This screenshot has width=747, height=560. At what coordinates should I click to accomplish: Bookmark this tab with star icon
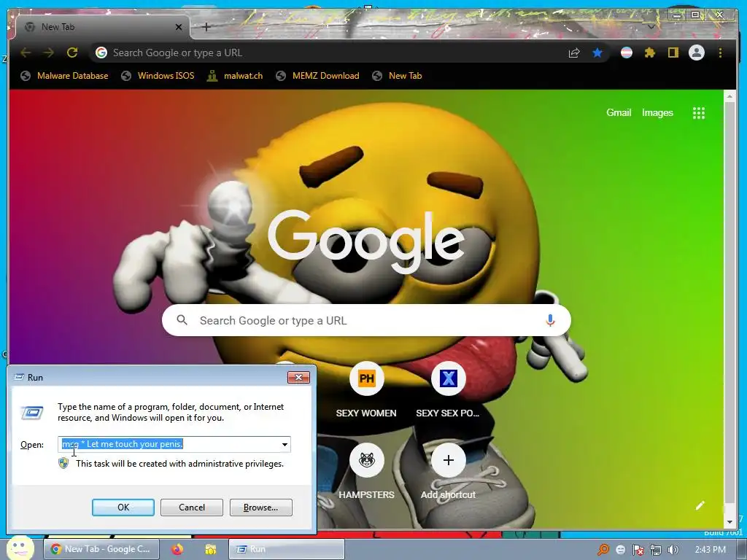coord(597,52)
